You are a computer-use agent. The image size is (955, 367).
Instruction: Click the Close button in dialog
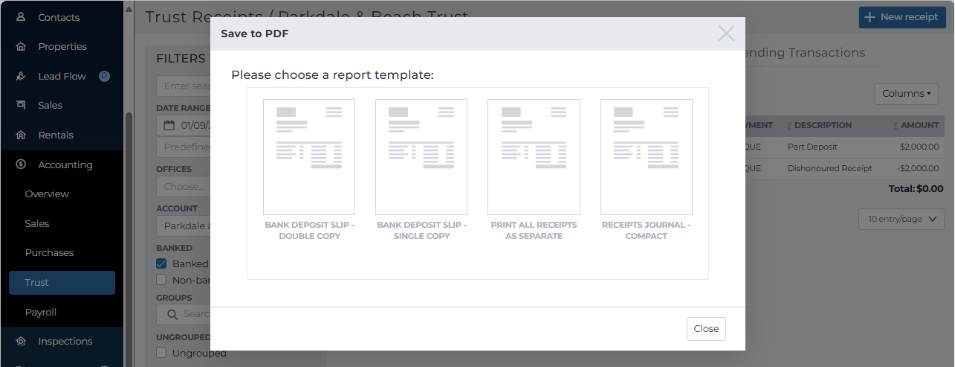point(706,329)
